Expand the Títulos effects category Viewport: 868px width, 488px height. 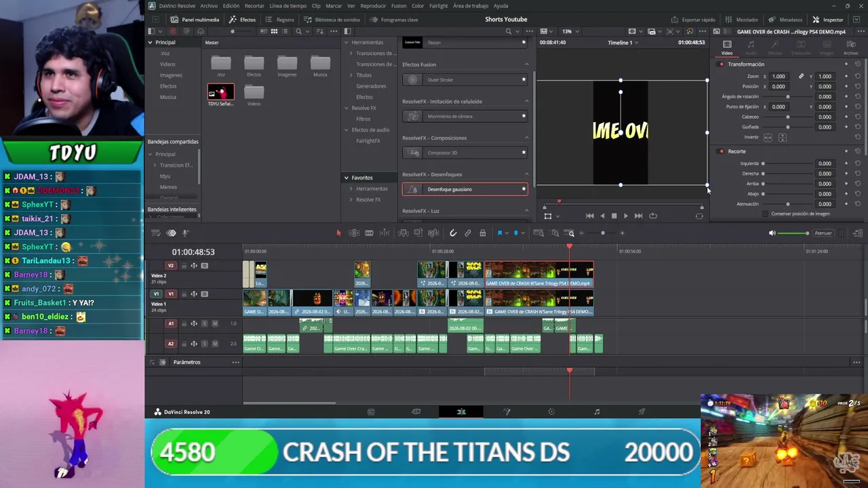click(351, 75)
